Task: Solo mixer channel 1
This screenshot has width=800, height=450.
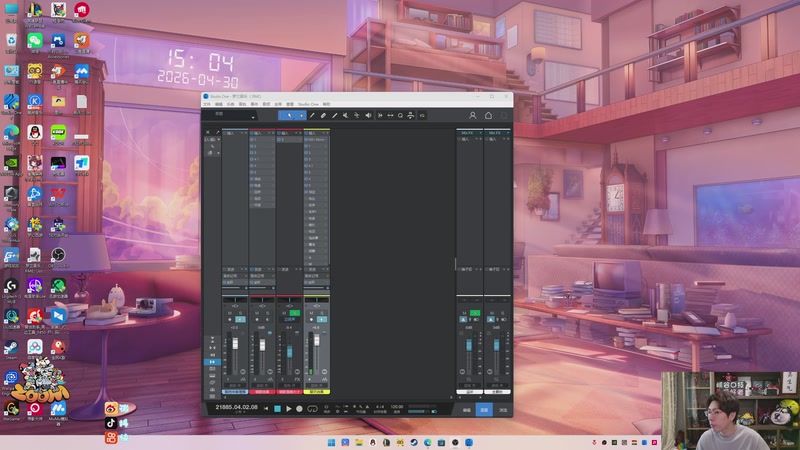Action: [x=240, y=313]
